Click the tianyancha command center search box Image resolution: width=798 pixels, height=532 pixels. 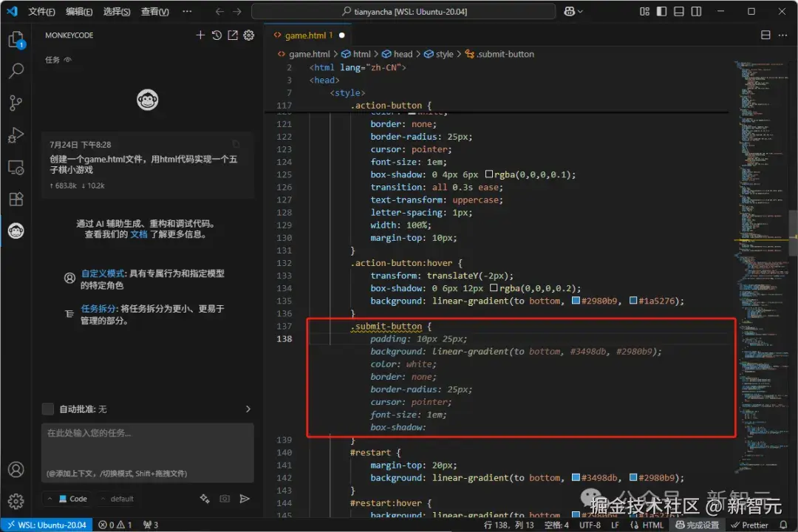click(x=403, y=11)
